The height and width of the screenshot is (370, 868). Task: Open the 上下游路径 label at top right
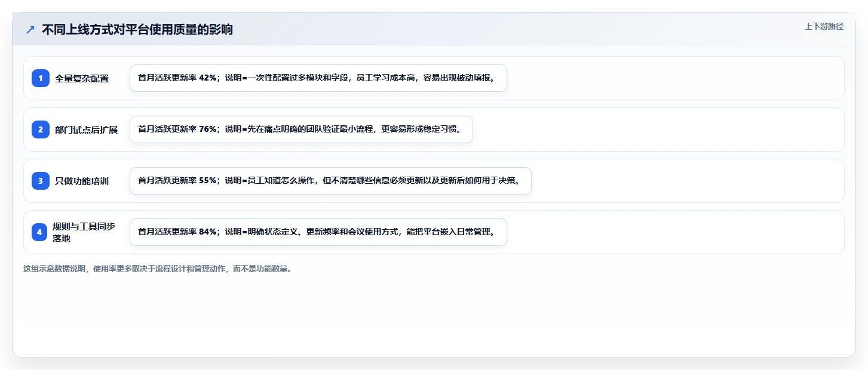[x=824, y=26]
